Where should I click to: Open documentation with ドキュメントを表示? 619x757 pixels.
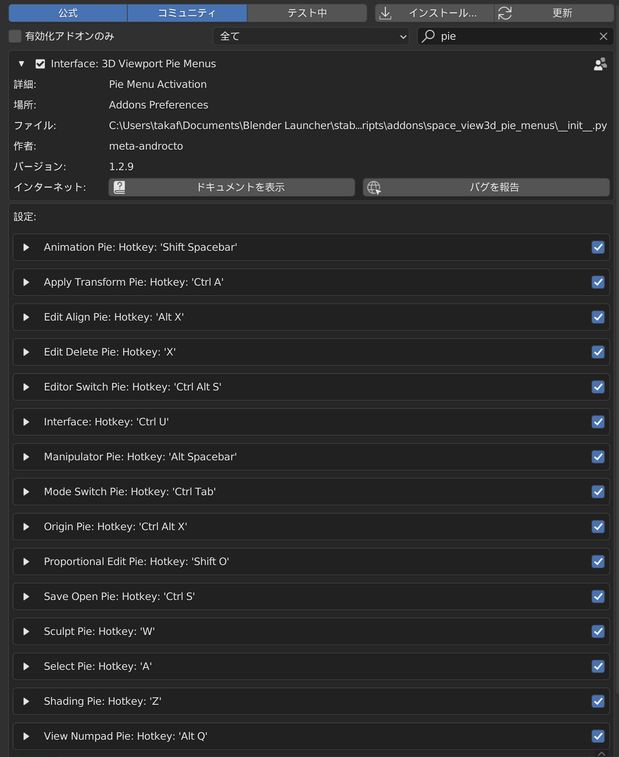pos(232,187)
